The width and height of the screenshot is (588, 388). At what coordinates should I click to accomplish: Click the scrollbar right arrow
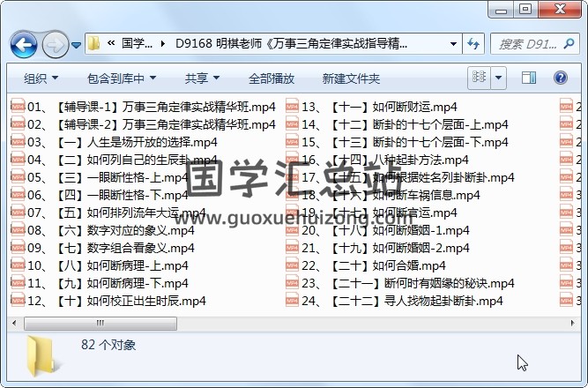click(572, 323)
